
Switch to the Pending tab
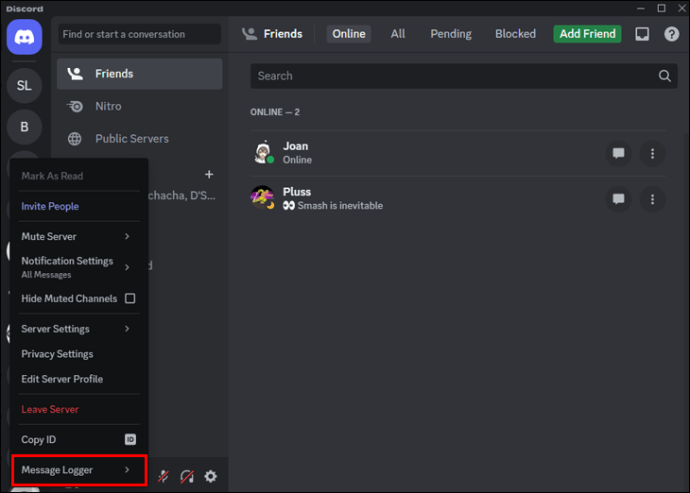451,34
